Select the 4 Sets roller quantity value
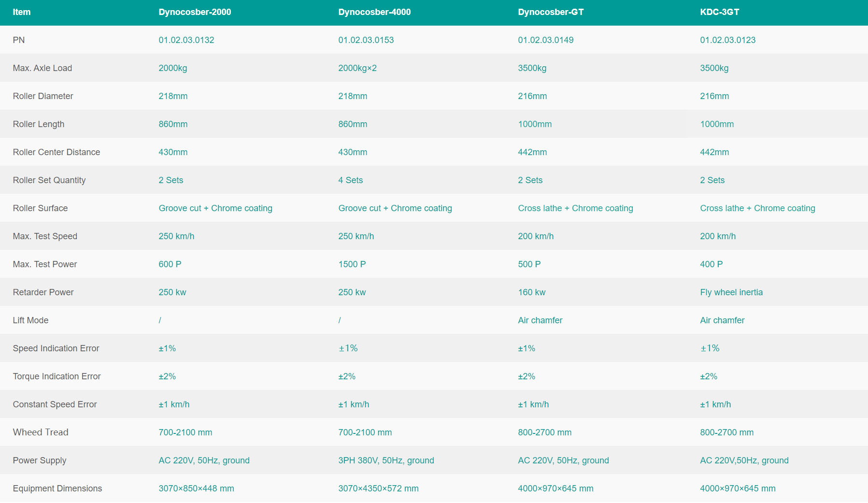 pyautogui.click(x=351, y=180)
